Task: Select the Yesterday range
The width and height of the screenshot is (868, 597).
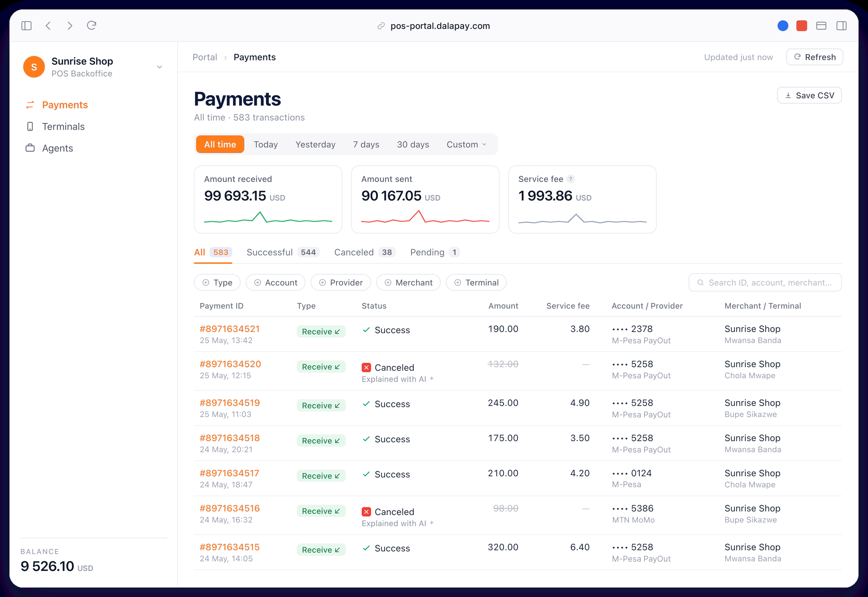Action: 315,145
